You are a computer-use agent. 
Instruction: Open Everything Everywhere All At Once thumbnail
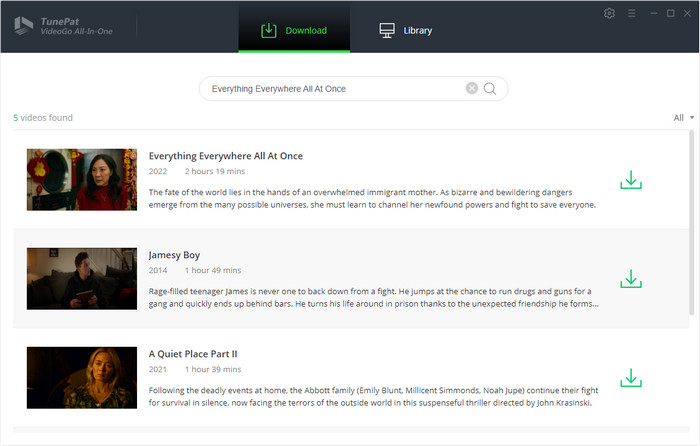(x=82, y=180)
